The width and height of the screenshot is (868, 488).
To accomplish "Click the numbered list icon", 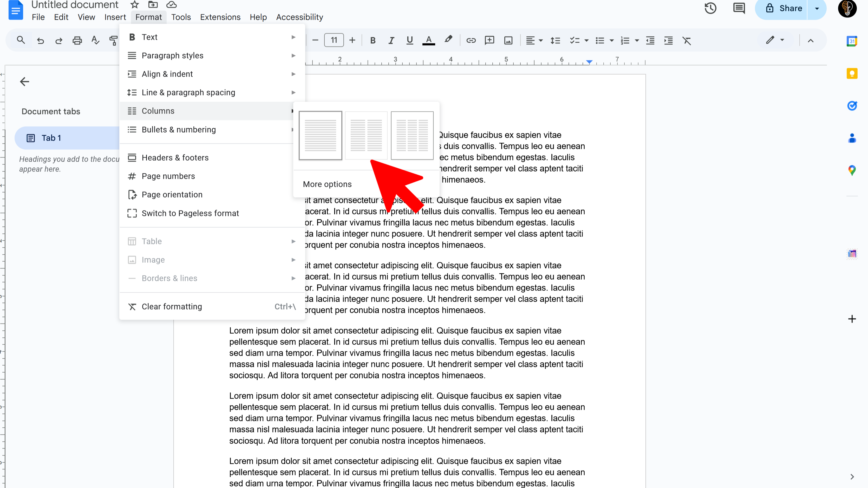I will click(625, 41).
